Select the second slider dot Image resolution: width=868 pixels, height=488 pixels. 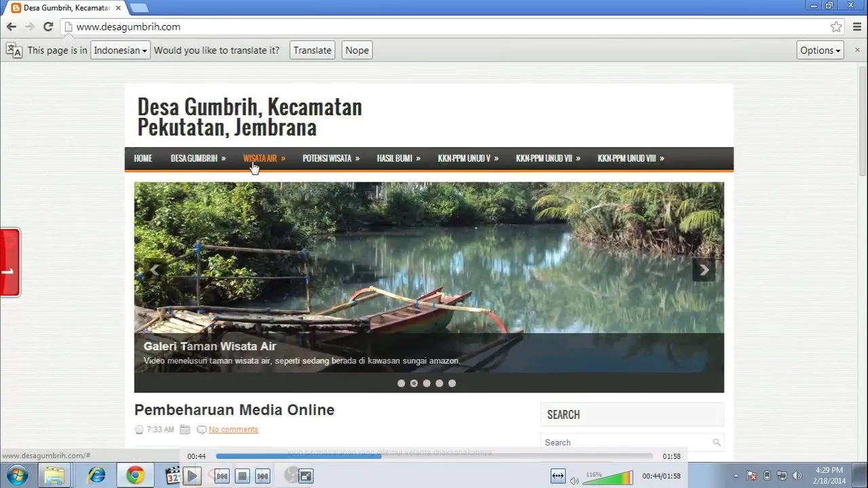tap(414, 383)
